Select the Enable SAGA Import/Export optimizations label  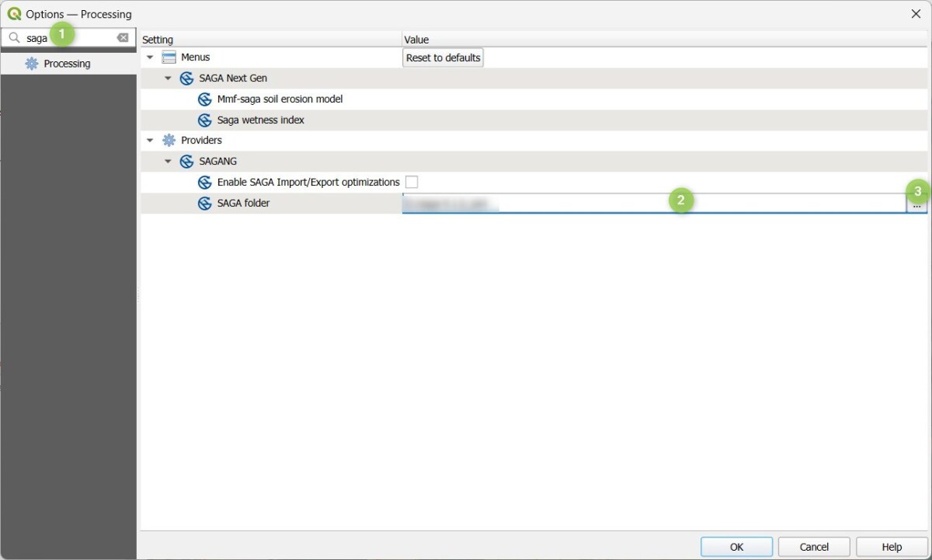308,183
